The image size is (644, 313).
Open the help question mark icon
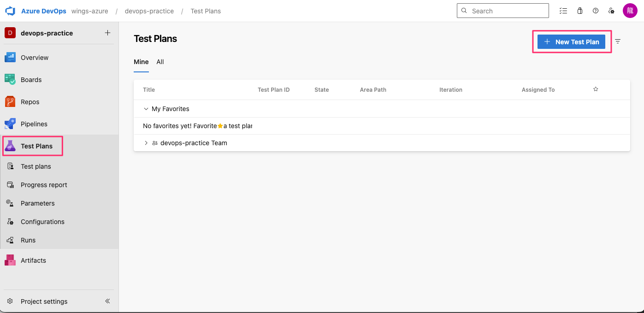pos(596,11)
